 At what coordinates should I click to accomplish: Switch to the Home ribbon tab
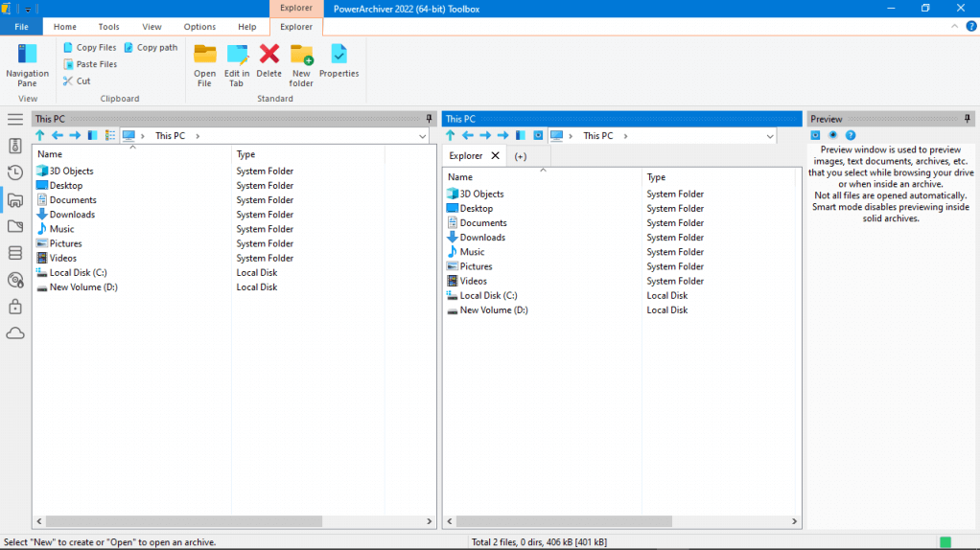pyautogui.click(x=65, y=27)
